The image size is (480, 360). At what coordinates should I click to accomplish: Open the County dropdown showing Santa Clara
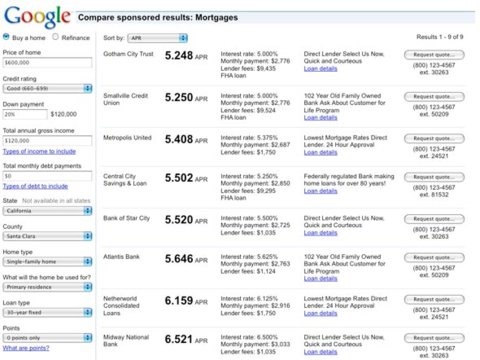(x=47, y=236)
